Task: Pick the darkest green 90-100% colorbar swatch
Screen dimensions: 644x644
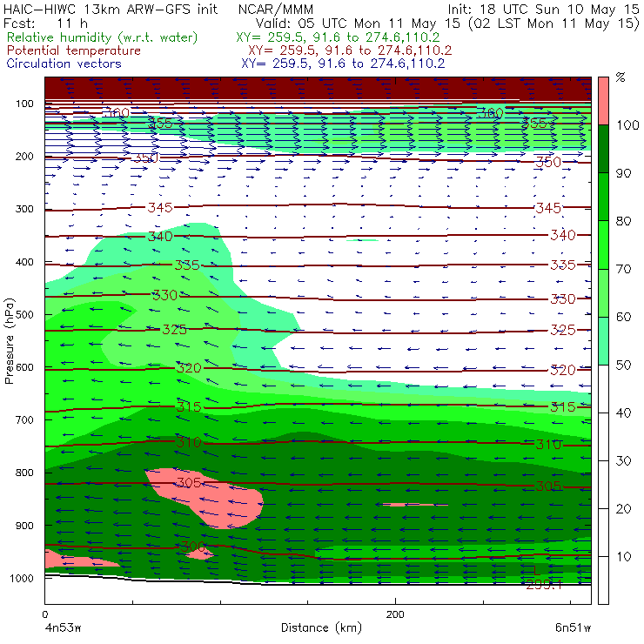Action: pos(603,149)
